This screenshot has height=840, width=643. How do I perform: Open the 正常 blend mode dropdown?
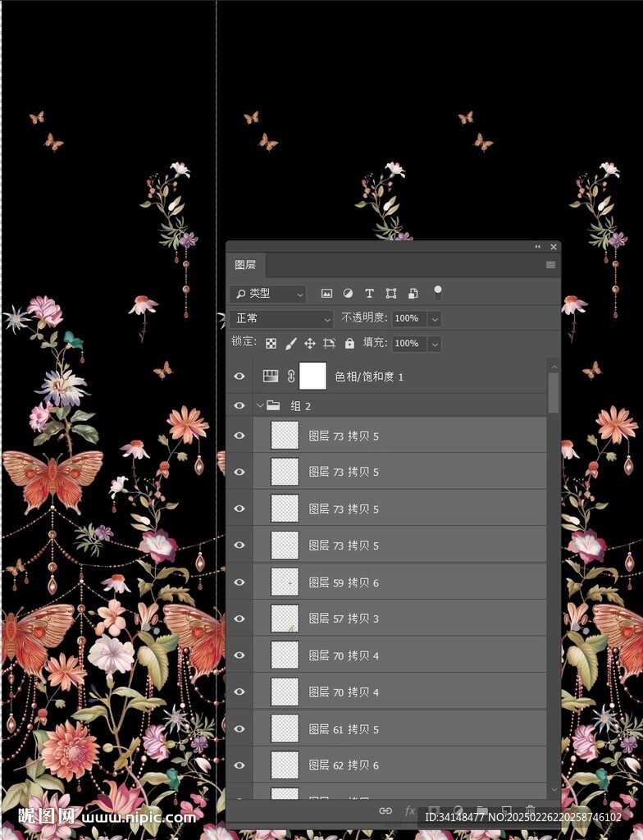[x=281, y=318]
